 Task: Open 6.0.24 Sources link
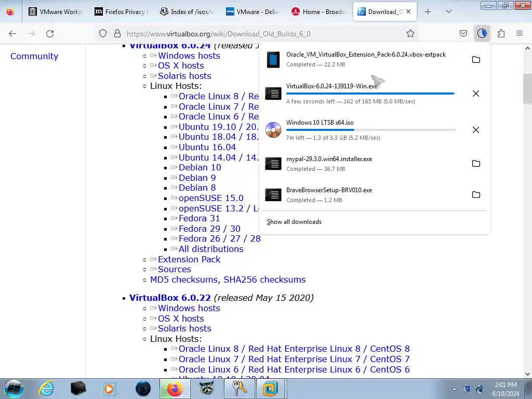pos(175,270)
